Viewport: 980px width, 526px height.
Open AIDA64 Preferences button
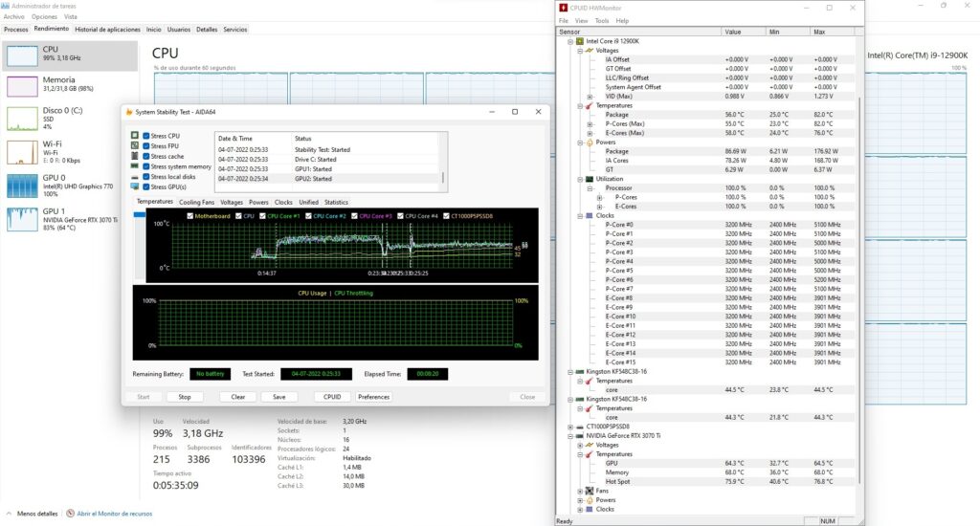pyautogui.click(x=373, y=396)
